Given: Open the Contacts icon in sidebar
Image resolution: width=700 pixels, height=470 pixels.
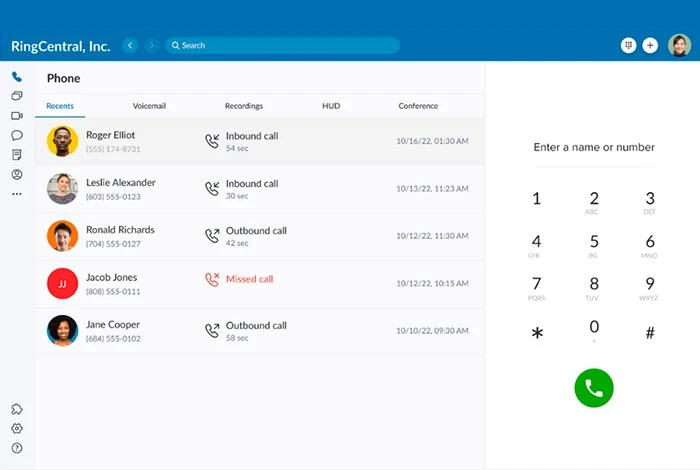Looking at the screenshot, I should (17, 174).
